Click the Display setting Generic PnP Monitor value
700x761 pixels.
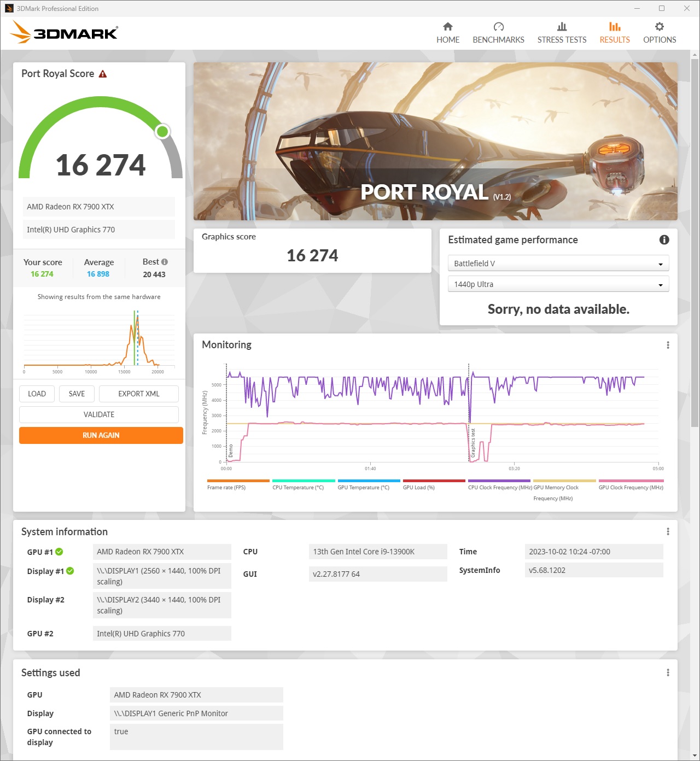click(196, 713)
